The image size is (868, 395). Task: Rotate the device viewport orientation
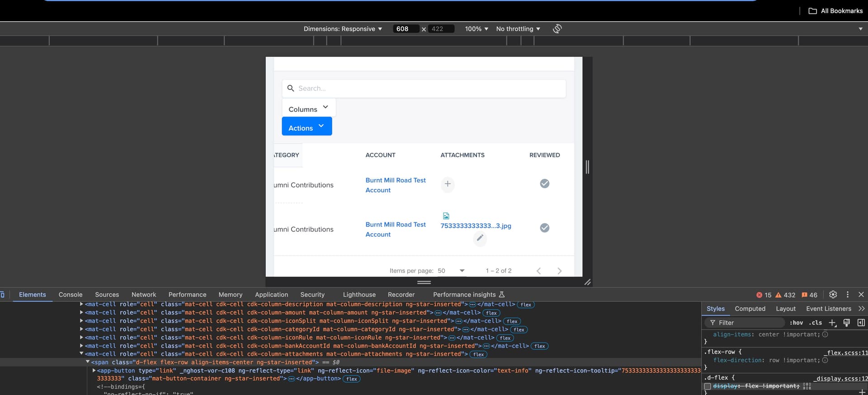click(557, 29)
